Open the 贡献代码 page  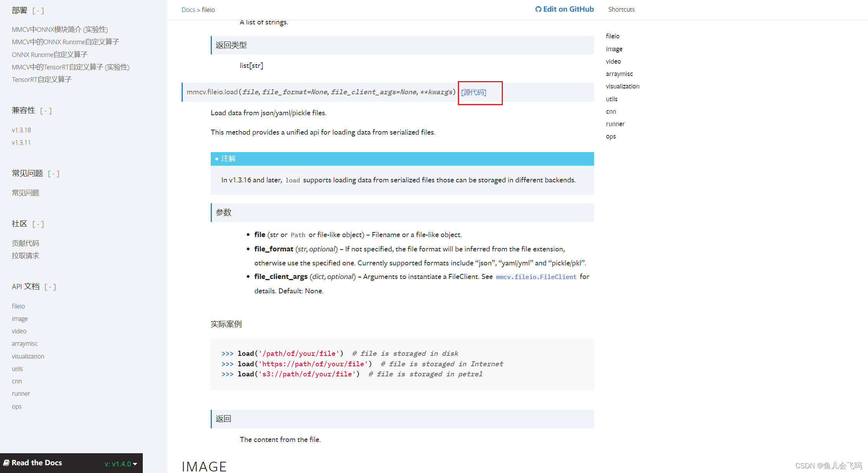pos(25,243)
